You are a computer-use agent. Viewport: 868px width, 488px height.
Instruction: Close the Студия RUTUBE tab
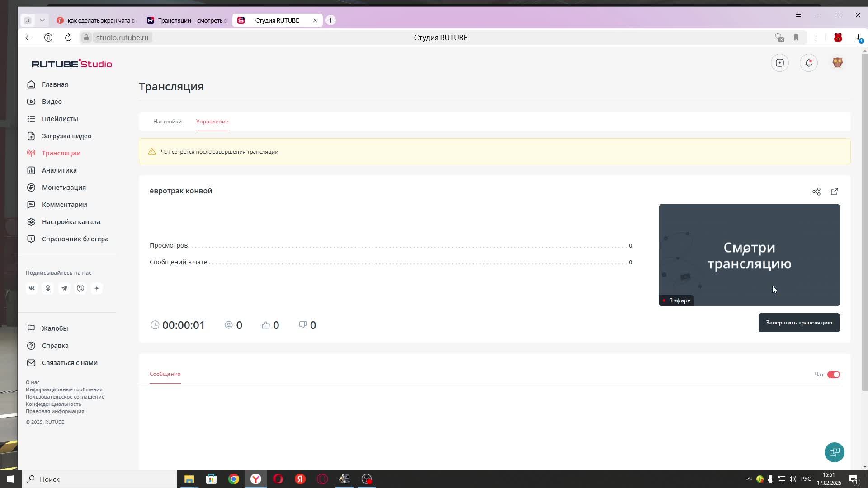(315, 20)
